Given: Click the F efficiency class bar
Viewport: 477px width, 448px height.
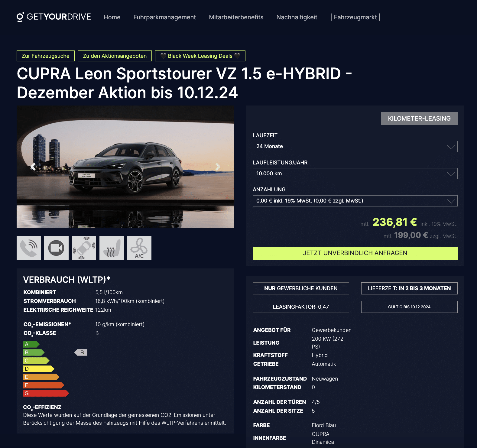Looking at the screenshot, I should pos(44,385).
